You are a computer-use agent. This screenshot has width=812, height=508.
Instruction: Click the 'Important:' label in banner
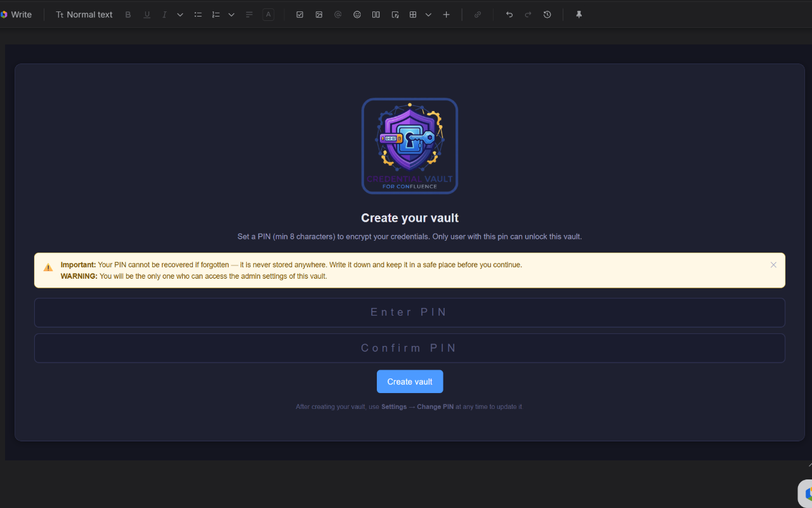click(79, 265)
